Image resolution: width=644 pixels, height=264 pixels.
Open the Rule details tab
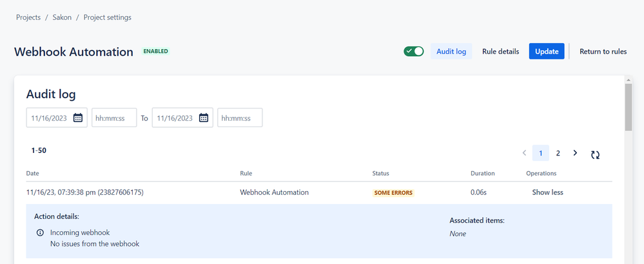pyautogui.click(x=500, y=52)
